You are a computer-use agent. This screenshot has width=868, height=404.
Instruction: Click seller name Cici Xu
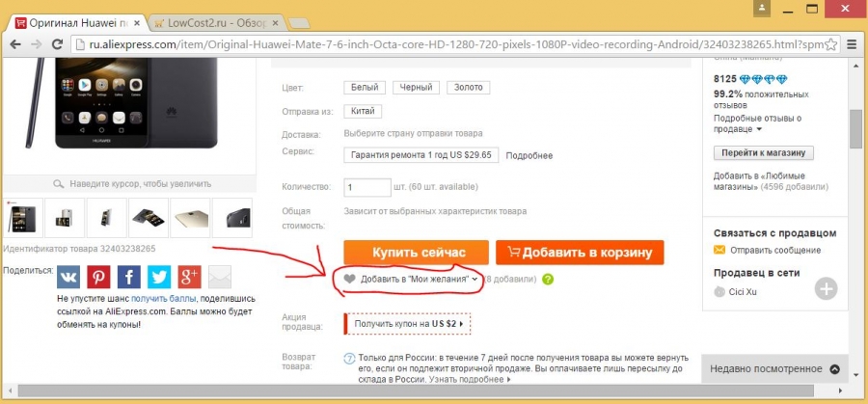point(743,291)
